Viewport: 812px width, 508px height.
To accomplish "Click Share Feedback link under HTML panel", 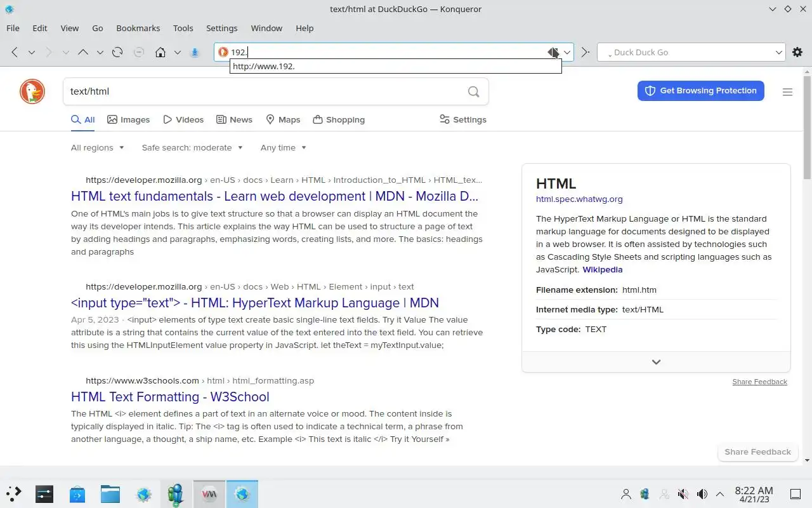I will (759, 382).
